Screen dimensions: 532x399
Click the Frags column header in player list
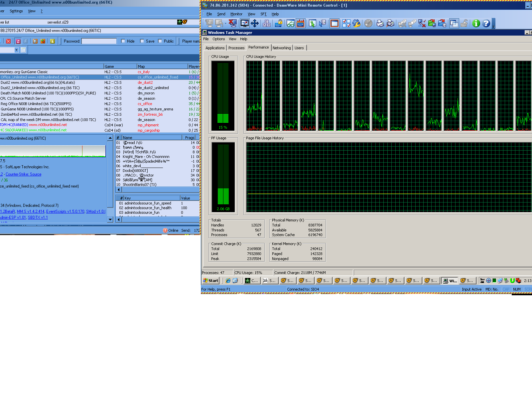tap(189, 138)
